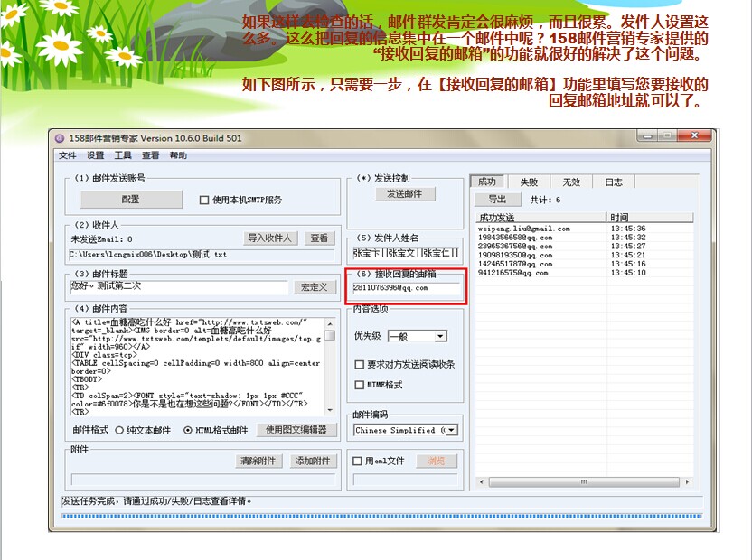Switch to the 失败 tab
This screenshot has width=752, height=560.
529,182
